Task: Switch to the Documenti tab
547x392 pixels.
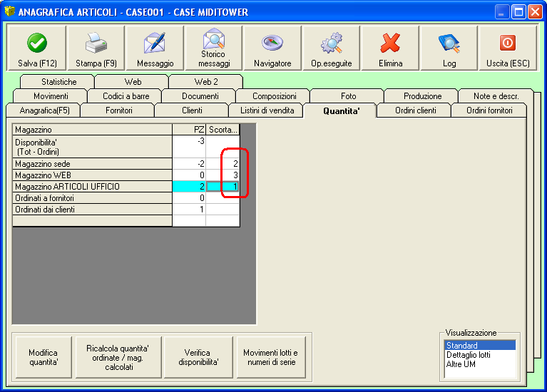Action: [x=199, y=96]
